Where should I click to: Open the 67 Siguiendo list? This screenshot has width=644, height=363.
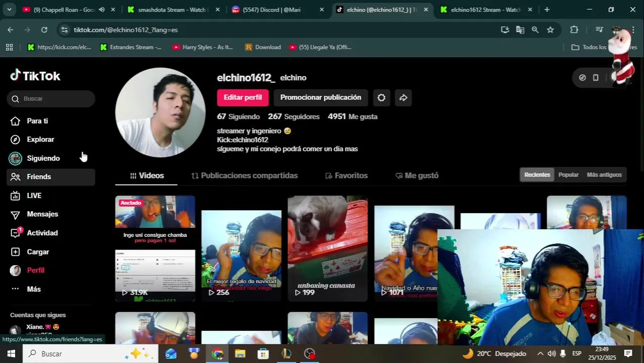238,116
